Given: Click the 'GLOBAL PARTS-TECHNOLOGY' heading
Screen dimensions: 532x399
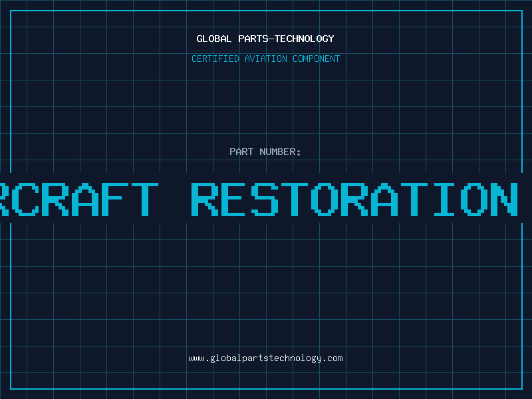Looking at the screenshot, I should point(265,39).
